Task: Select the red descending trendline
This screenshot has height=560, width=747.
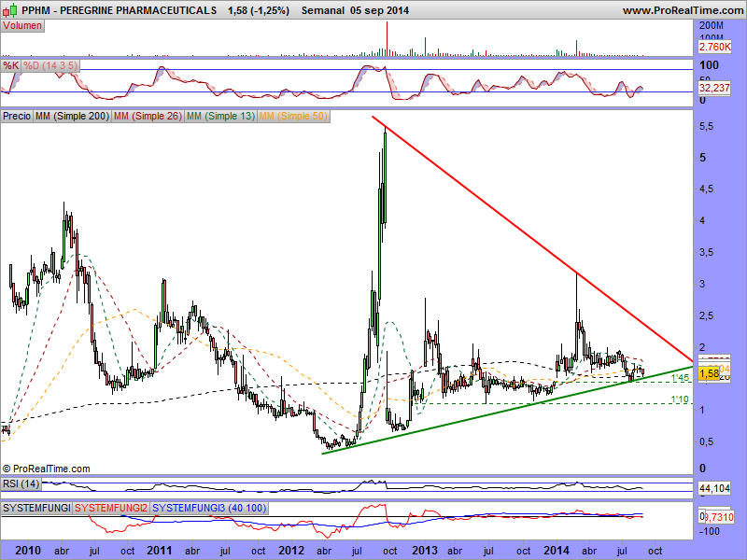Action: (x=532, y=239)
